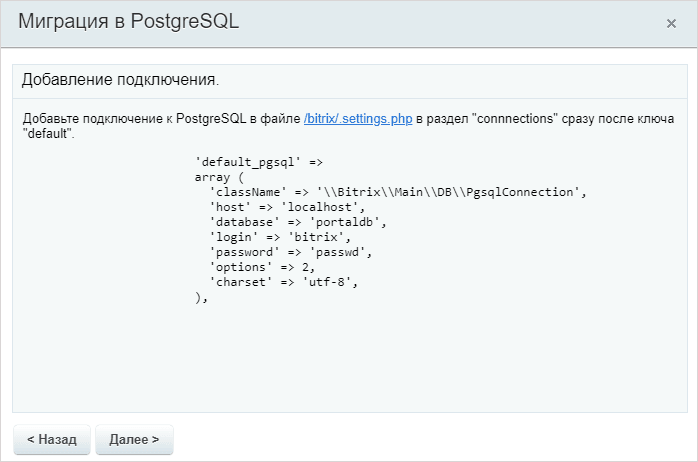Viewport: 698px width, 462px height.
Task: Click the word "connnections" in instructions
Action: [515, 119]
